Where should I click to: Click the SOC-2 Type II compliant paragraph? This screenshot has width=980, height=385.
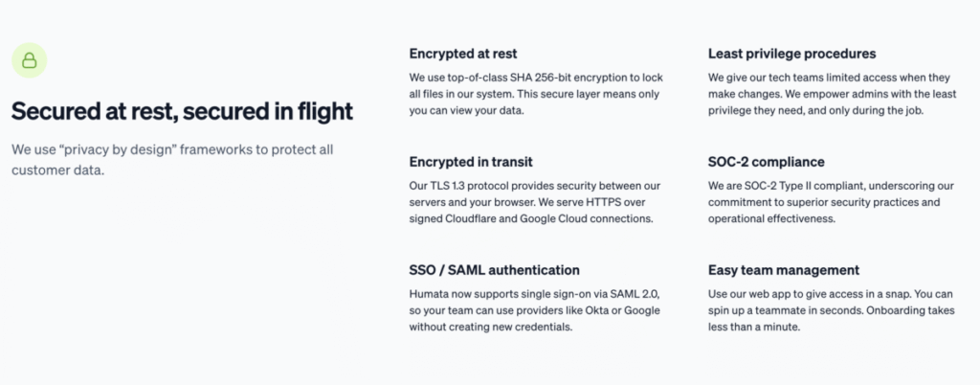pos(832,202)
